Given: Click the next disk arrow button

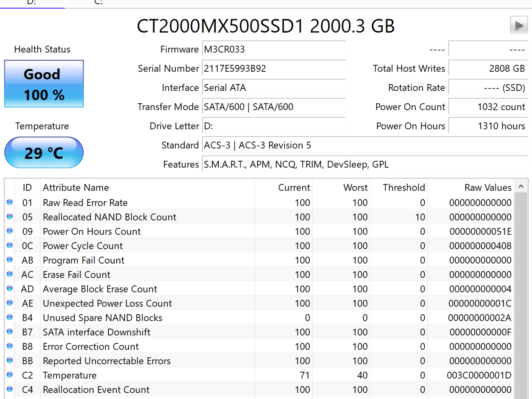Looking at the screenshot, I should 519,25.
